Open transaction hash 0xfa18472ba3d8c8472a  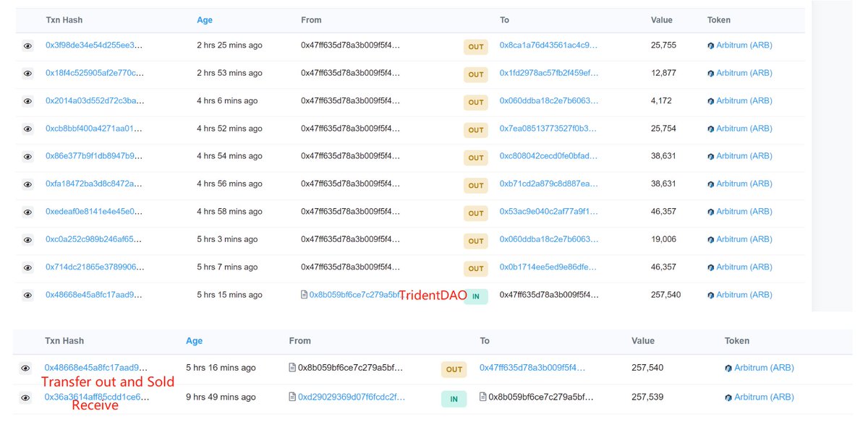pyautogui.click(x=94, y=184)
